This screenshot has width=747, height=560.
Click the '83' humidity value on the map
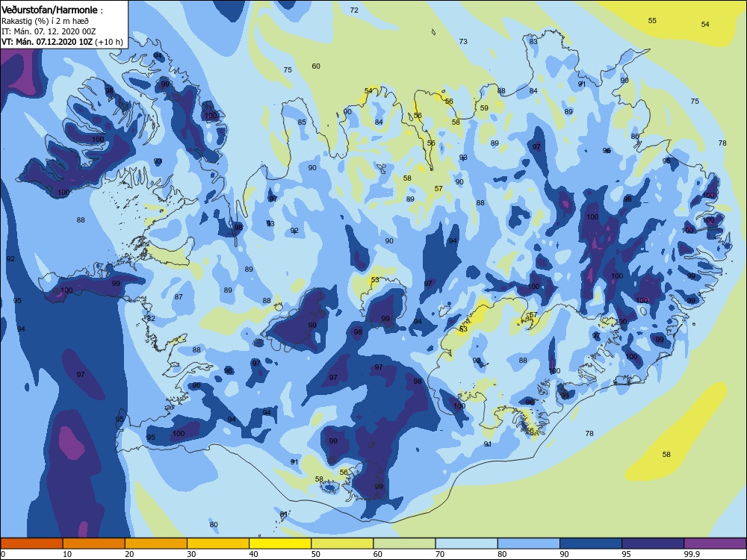pyautogui.click(x=533, y=41)
